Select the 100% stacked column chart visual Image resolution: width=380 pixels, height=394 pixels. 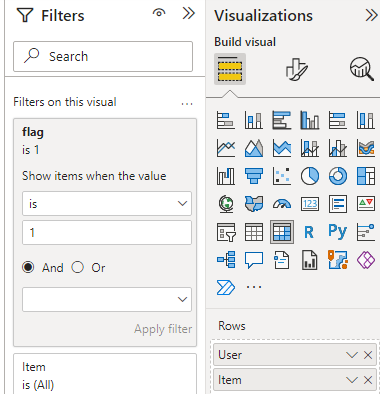pyautogui.click(x=366, y=120)
